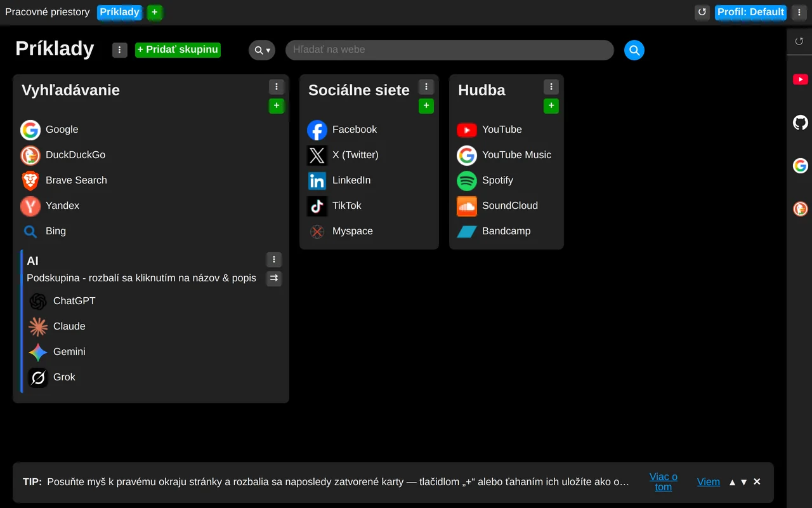Image resolution: width=812 pixels, height=508 pixels.
Task: Open the DuckDuckGo bookmark in the Vyhľadávanie group
Action: (x=63, y=155)
